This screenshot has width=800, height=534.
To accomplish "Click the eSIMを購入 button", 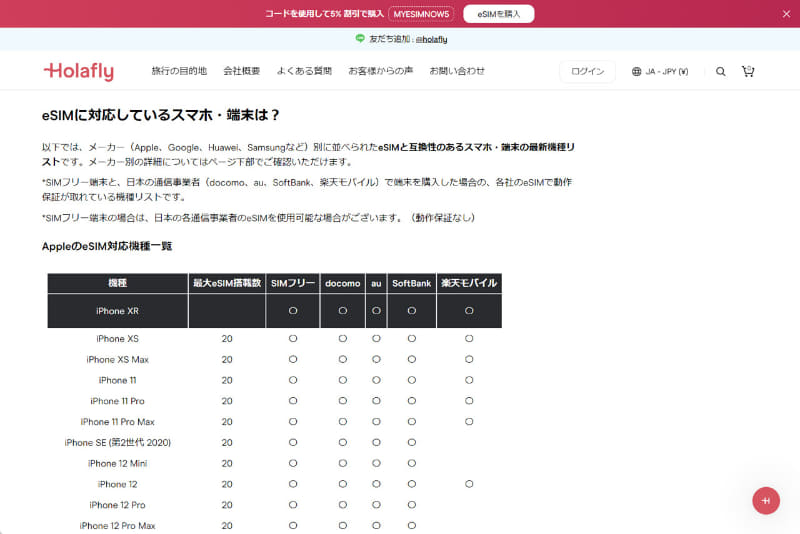I will click(498, 14).
